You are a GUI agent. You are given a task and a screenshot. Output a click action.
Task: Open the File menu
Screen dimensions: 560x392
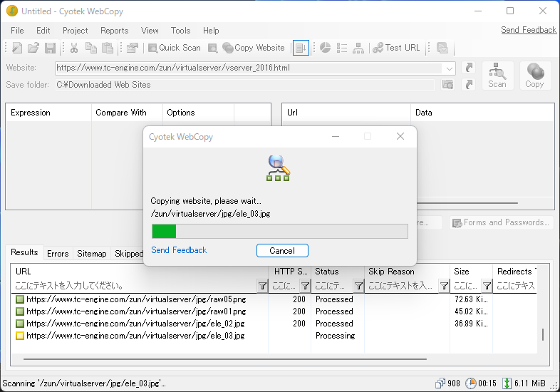tap(17, 31)
